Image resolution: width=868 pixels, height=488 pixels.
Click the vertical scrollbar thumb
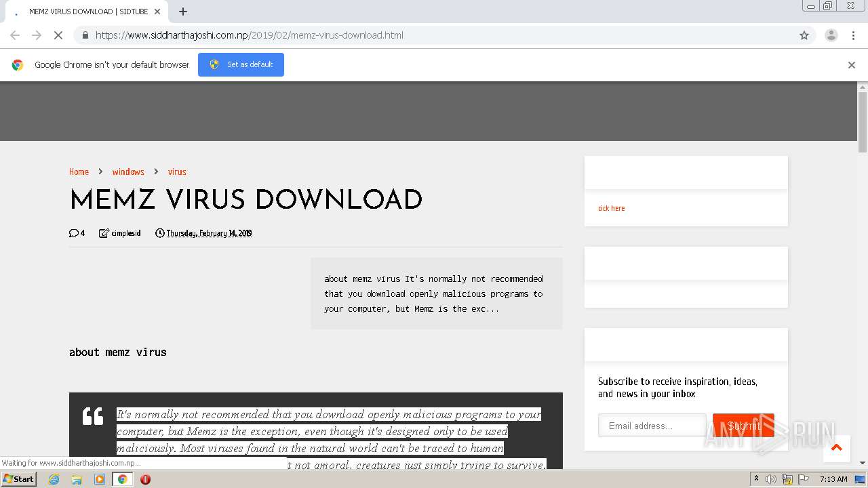point(863,122)
